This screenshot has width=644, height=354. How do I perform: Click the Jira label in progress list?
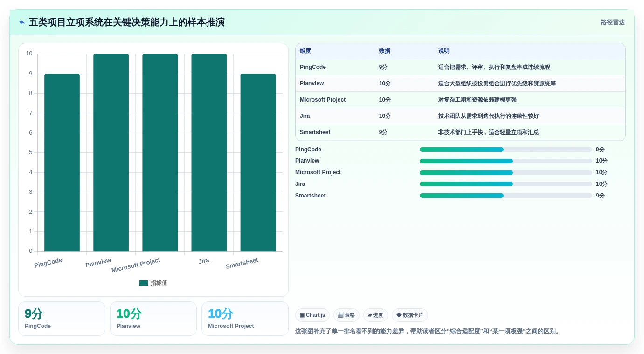[300, 184]
